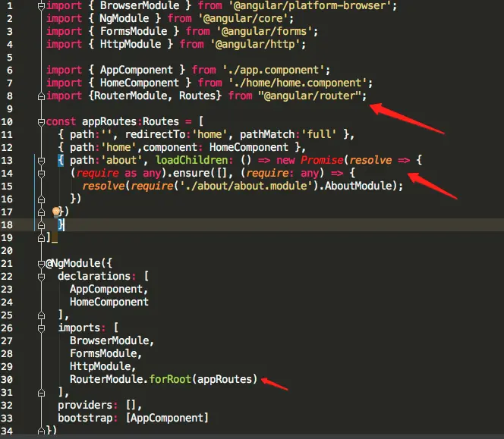Click the fold end marker on line 18
504x439 pixels.
(x=41, y=224)
